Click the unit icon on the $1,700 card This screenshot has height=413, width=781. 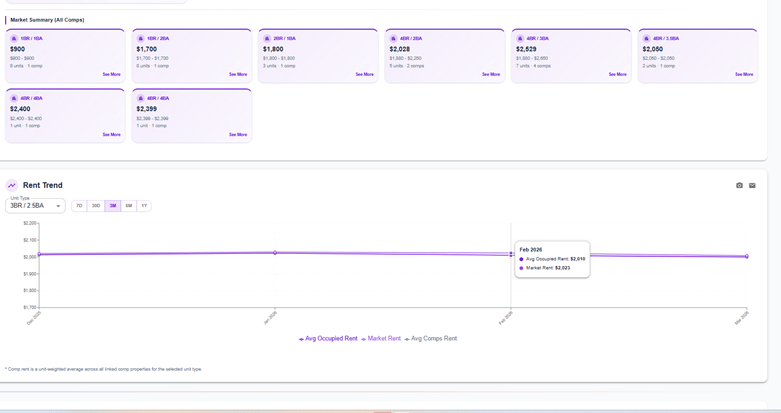tap(141, 38)
